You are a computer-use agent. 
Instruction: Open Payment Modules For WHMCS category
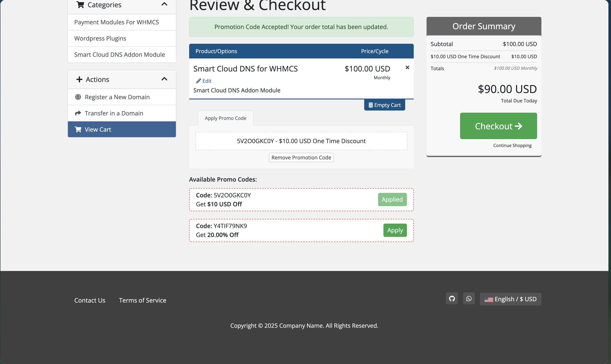point(117,22)
